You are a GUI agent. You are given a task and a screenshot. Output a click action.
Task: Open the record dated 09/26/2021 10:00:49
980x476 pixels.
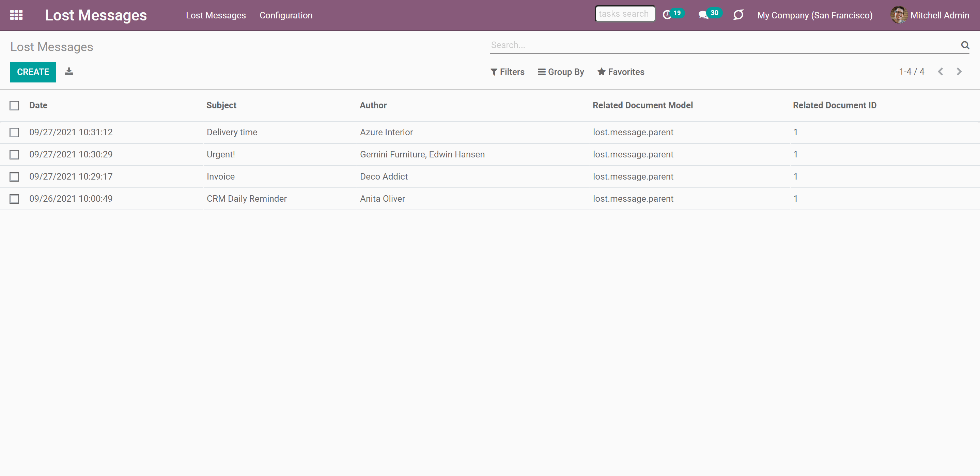point(71,199)
